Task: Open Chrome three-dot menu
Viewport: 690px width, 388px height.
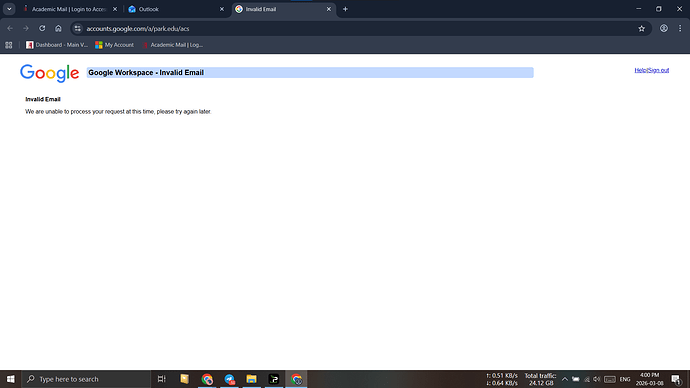Action: pos(680,28)
